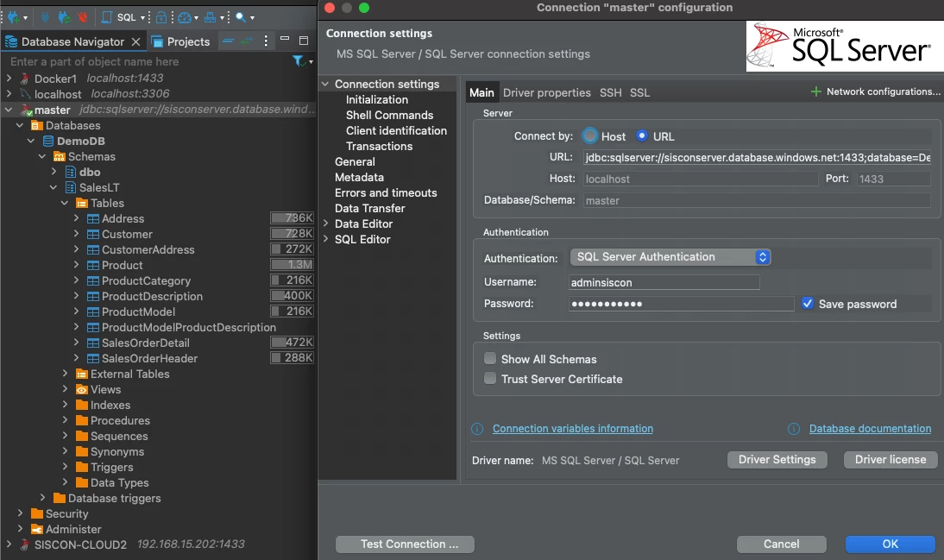944x560 pixels.
Task: Select the Host radio button
Action: click(x=590, y=136)
